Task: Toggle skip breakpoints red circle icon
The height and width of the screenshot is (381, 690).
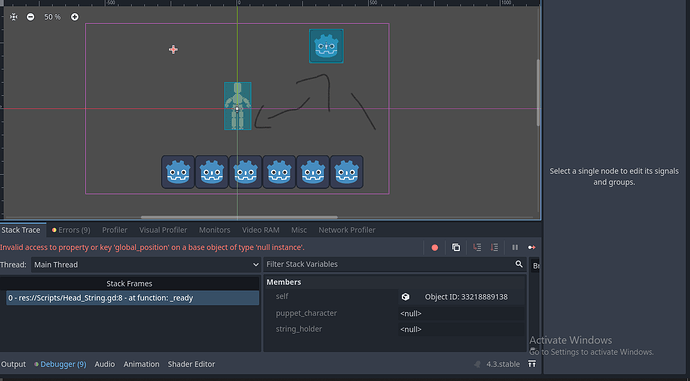Action: pyautogui.click(x=435, y=248)
